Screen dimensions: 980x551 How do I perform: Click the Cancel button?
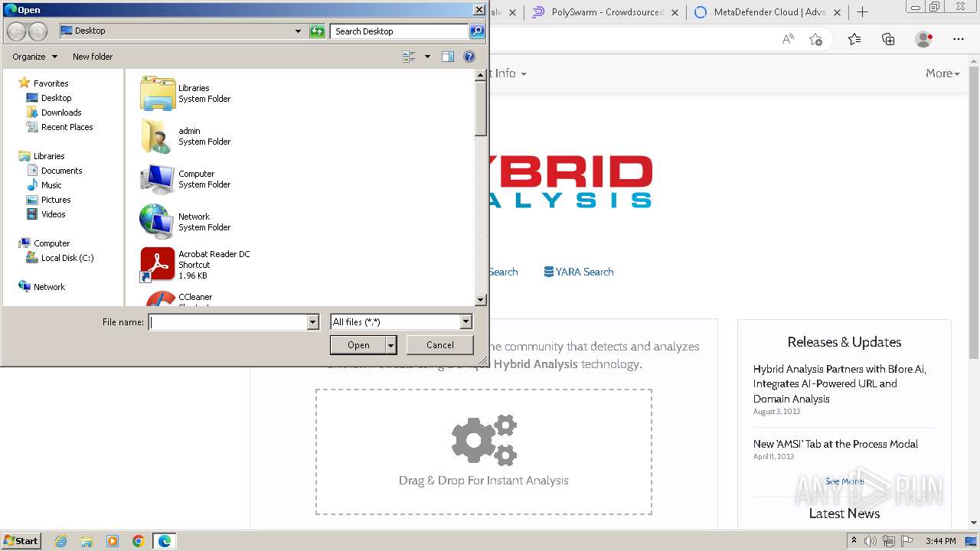pos(440,345)
